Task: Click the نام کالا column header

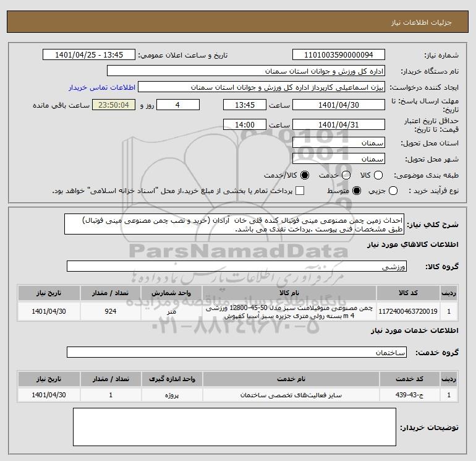Action: coord(289,293)
